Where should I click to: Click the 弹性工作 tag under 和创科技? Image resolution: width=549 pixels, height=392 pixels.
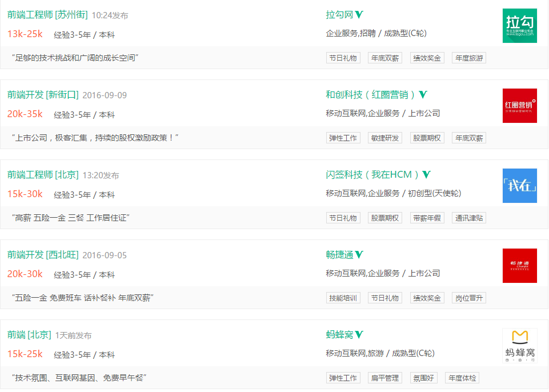[x=343, y=138]
